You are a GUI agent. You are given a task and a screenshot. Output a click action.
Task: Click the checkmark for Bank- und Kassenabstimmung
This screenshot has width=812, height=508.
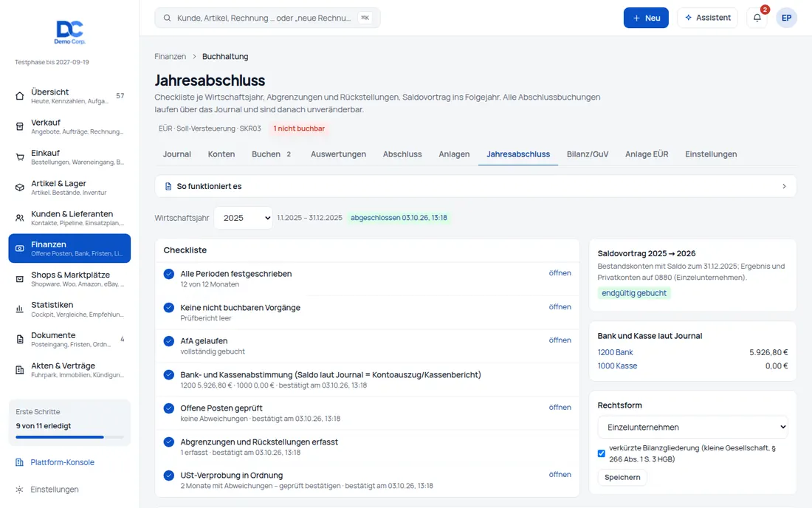[169, 375]
